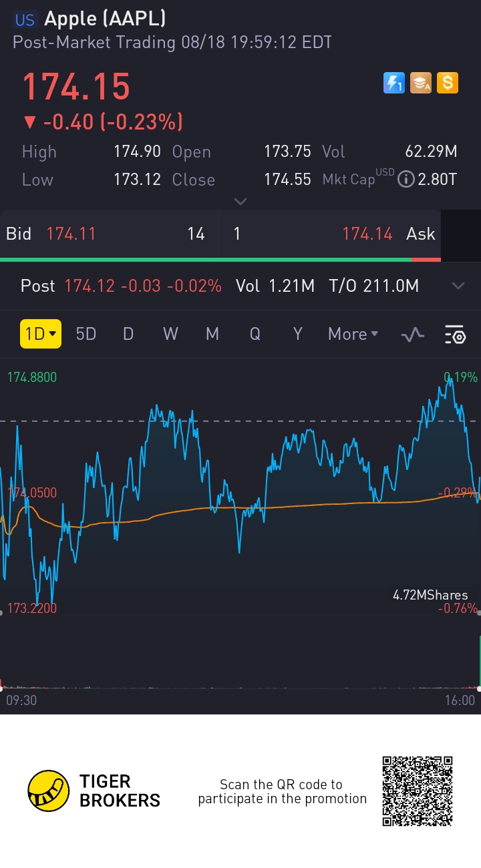
Task: Tap the orange stacked layers badge icon
Action: 421,83
